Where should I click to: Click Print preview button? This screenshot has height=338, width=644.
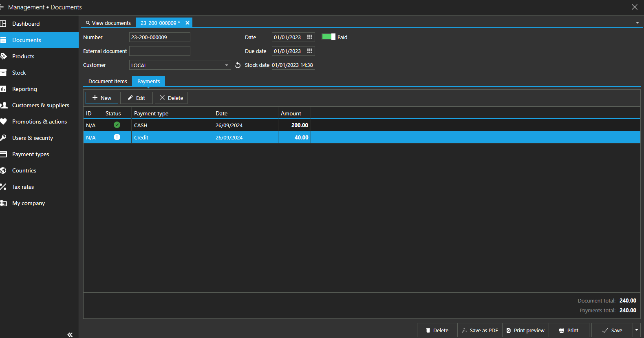point(525,330)
